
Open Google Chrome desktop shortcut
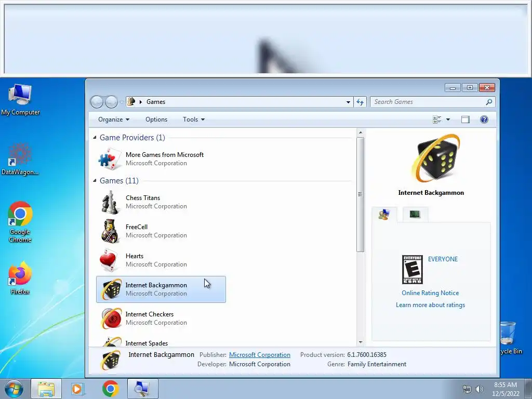[x=20, y=222]
